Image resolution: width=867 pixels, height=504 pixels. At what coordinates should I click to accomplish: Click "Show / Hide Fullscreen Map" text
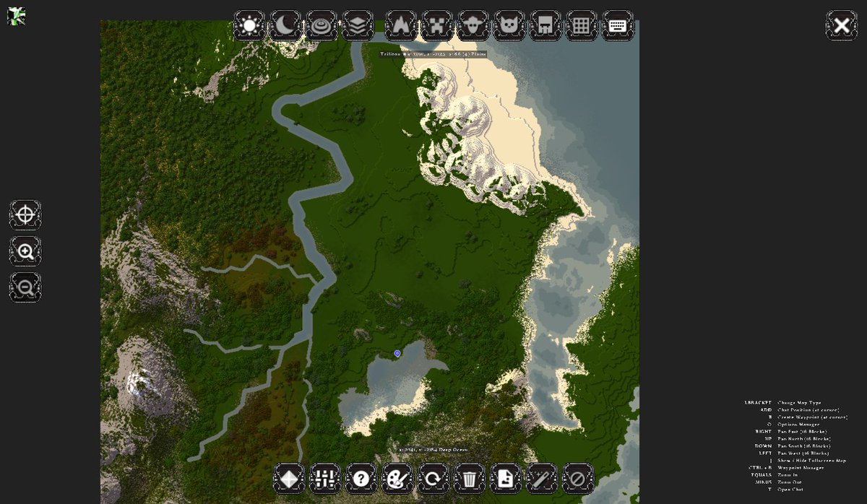[811, 460]
